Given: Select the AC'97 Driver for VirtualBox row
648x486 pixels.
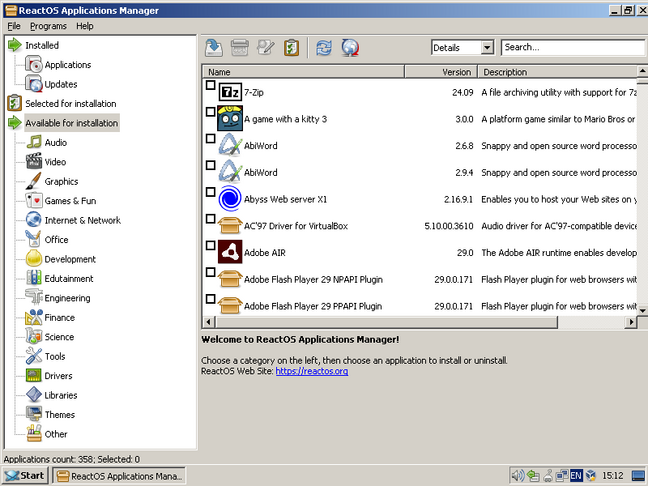Looking at the screenshot, I should 420,226.
